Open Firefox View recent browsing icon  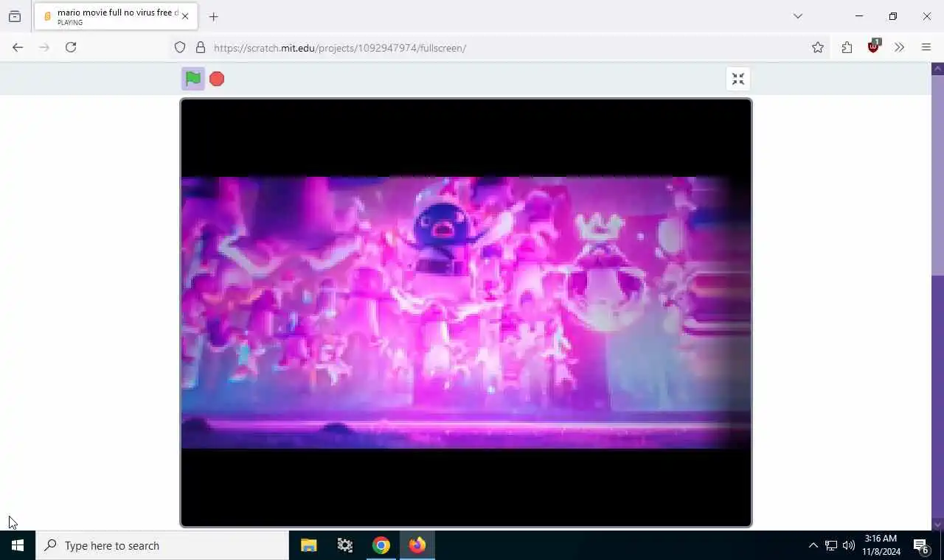coord(15,16)
